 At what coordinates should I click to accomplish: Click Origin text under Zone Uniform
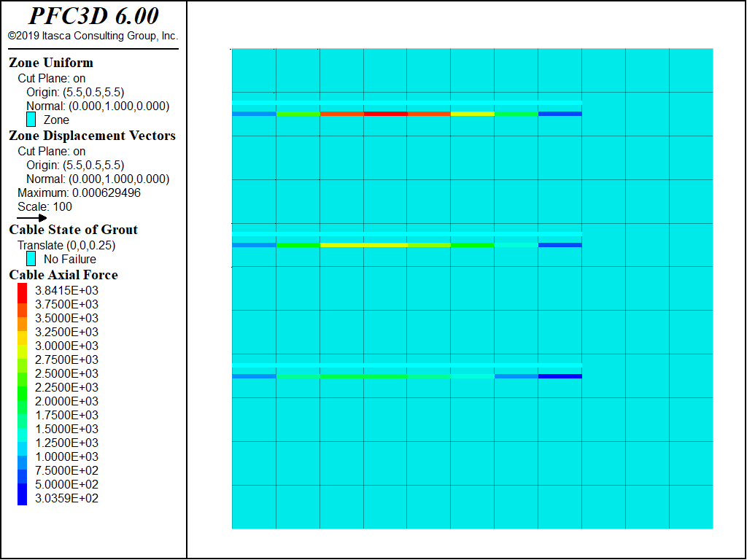75,93
